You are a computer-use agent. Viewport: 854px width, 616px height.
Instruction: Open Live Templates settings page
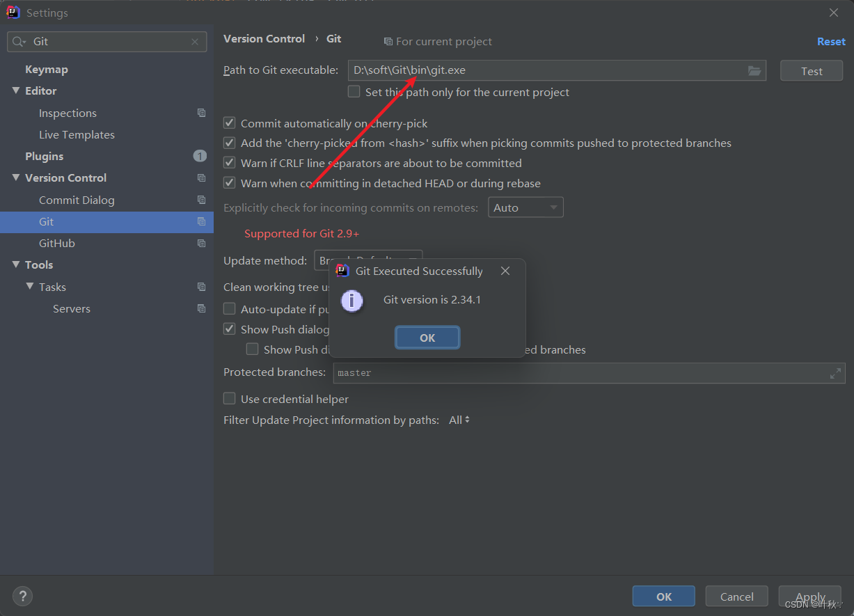pos(77,134)
